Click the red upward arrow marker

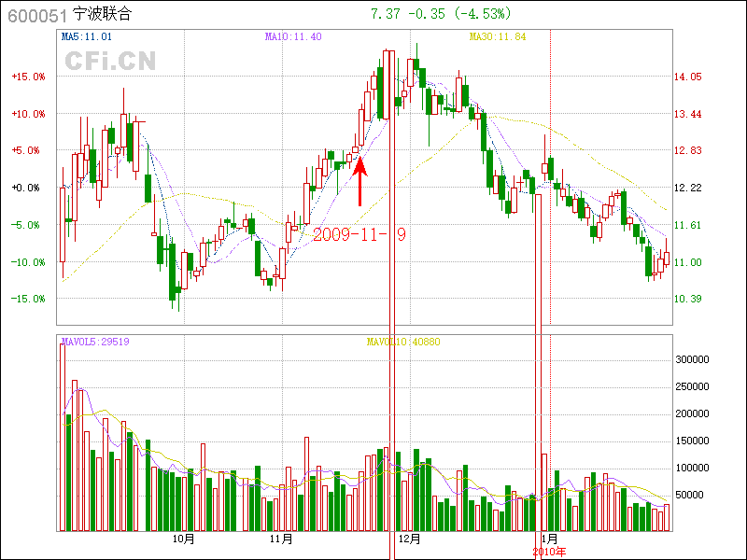tap(360, 181)
